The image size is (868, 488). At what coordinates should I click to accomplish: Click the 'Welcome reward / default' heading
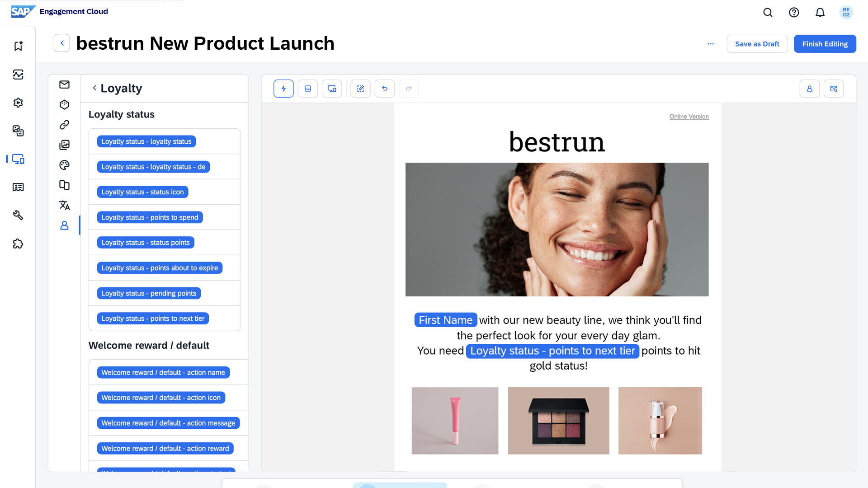coord(149,345)
